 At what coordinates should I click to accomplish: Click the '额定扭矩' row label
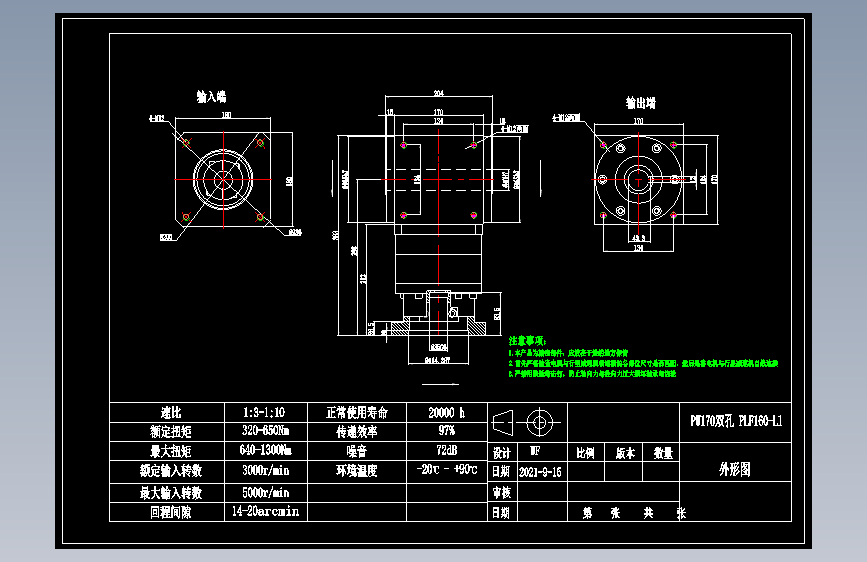coord(171,431)
